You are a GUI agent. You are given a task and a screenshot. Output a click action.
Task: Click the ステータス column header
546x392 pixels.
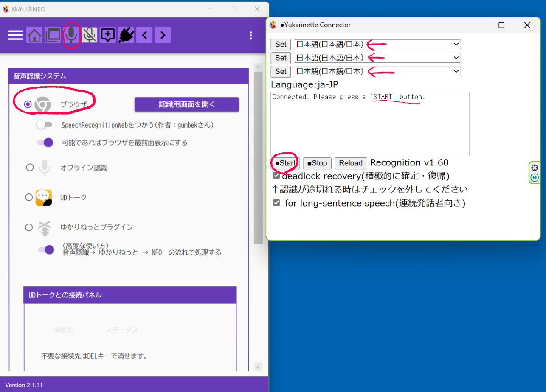pos(121,330)
